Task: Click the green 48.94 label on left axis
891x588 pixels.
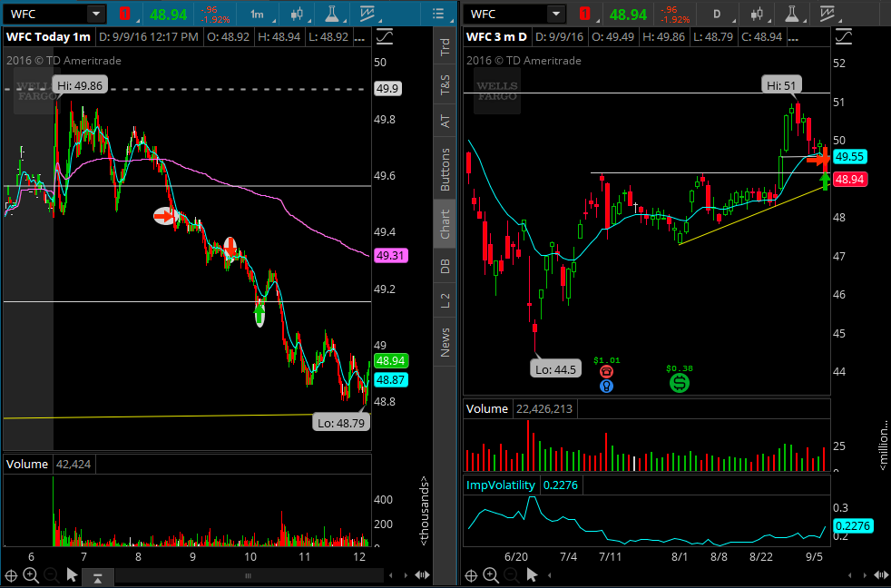Action: (x=390, y=361)
